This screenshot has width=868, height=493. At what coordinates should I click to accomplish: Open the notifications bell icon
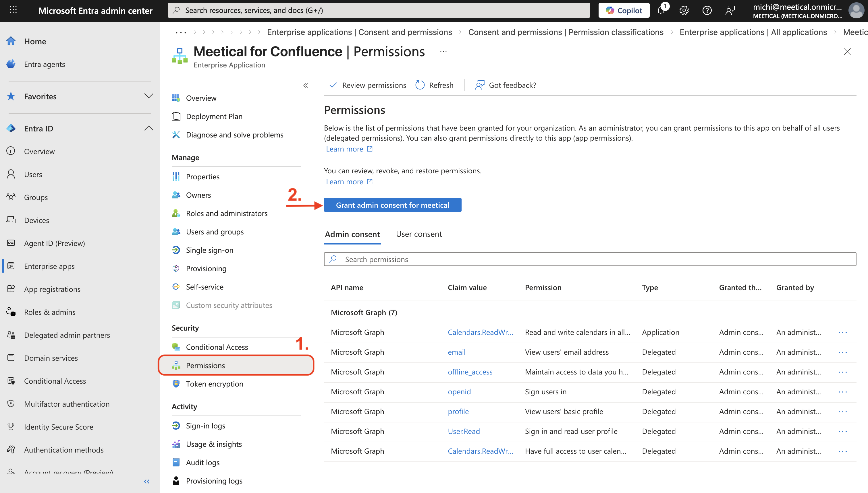tap(661, 11)
